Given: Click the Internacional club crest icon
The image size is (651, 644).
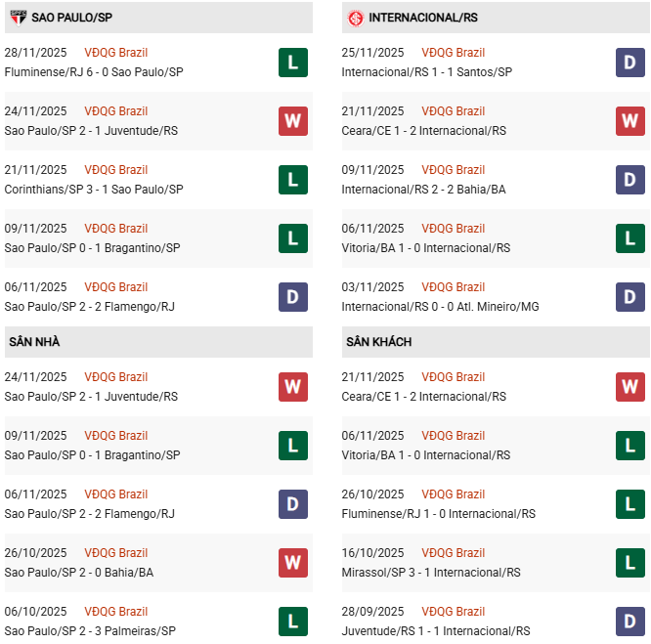Looking at the screenshot, I should [356, 18].
